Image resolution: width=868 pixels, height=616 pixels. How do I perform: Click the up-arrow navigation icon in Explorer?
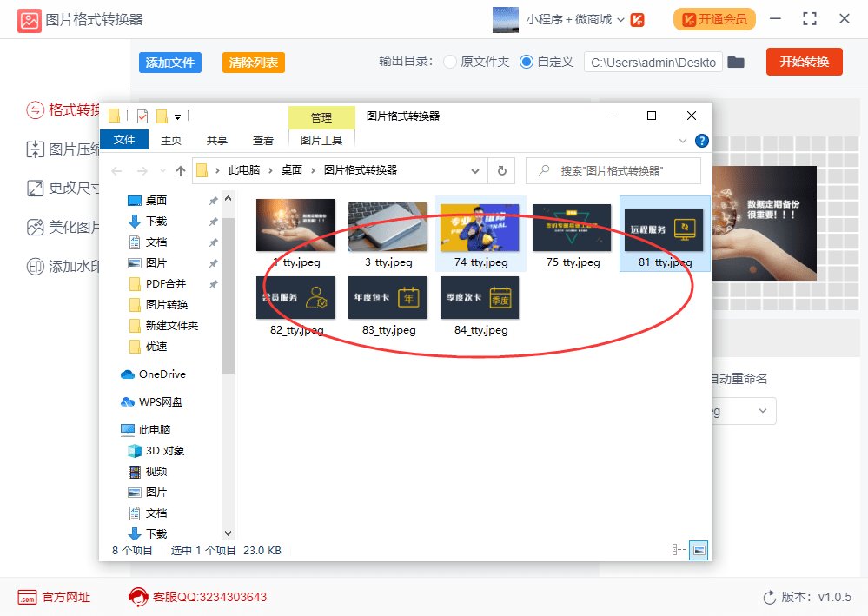[181, 170]
